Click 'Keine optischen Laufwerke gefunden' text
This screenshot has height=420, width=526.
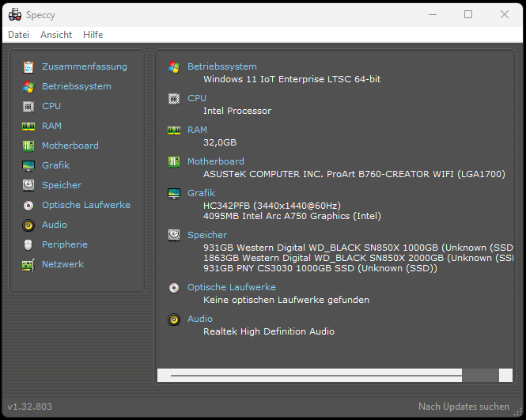[x=286, y=300]
